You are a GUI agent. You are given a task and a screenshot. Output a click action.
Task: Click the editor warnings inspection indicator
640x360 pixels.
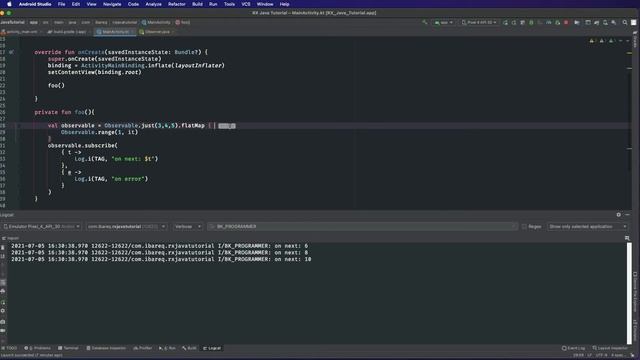pyautogui.click(x=602, y=41)
